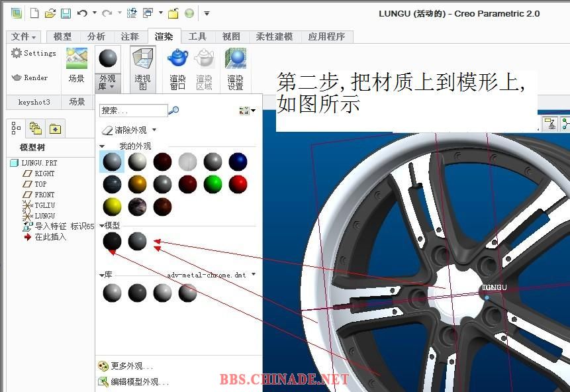570x392 pixels.
Task: Switch to the 模型 ribbon tab
Action: (x=62, y=36)
